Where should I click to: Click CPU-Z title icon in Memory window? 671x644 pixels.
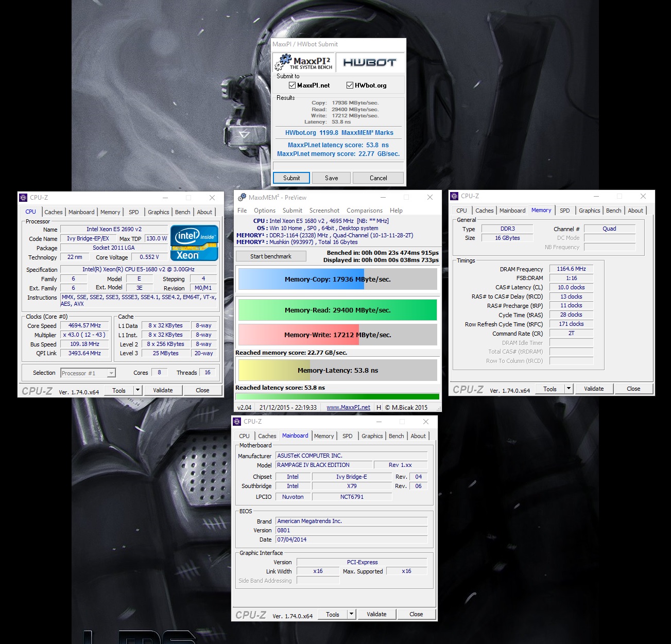(x=454, y=196)
